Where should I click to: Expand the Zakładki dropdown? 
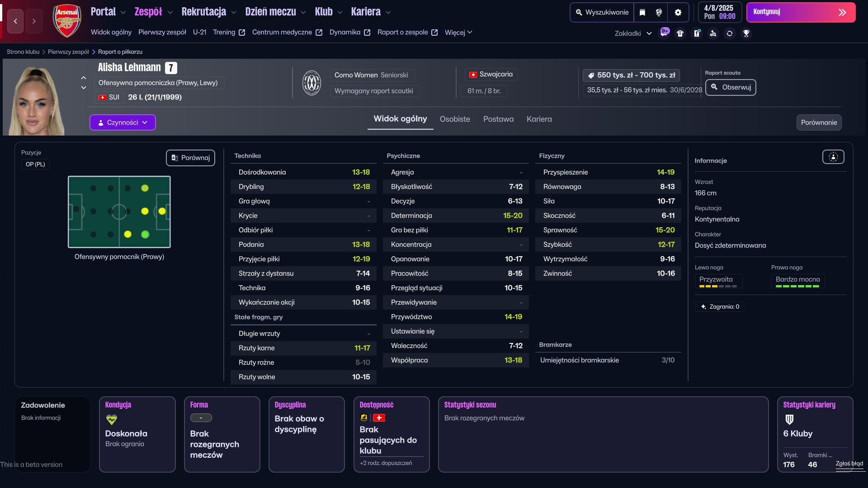(x=632, y=33)
